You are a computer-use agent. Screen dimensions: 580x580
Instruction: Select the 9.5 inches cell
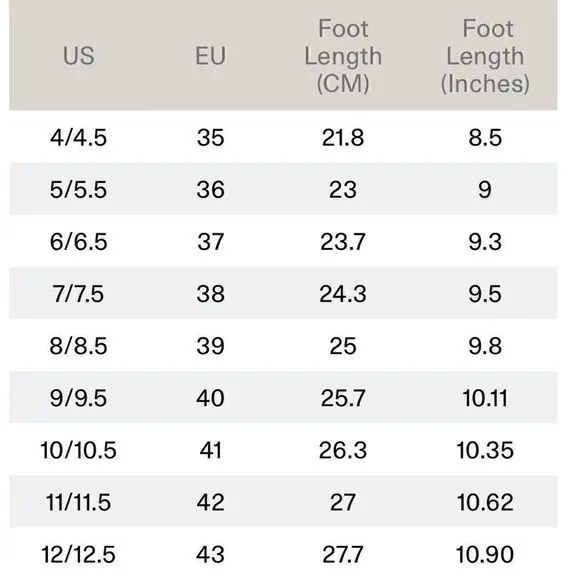pyautogui.click(x=485, y=294)
